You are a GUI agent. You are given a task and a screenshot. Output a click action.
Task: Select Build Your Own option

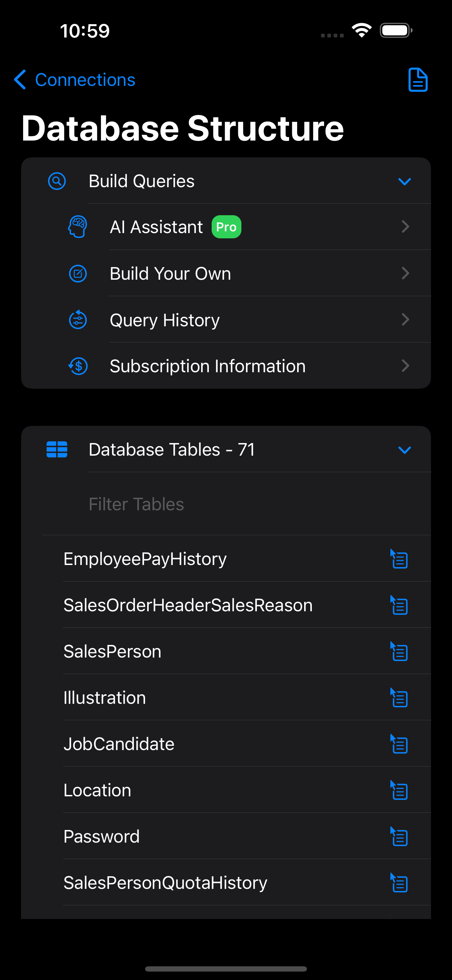[226, 273]
